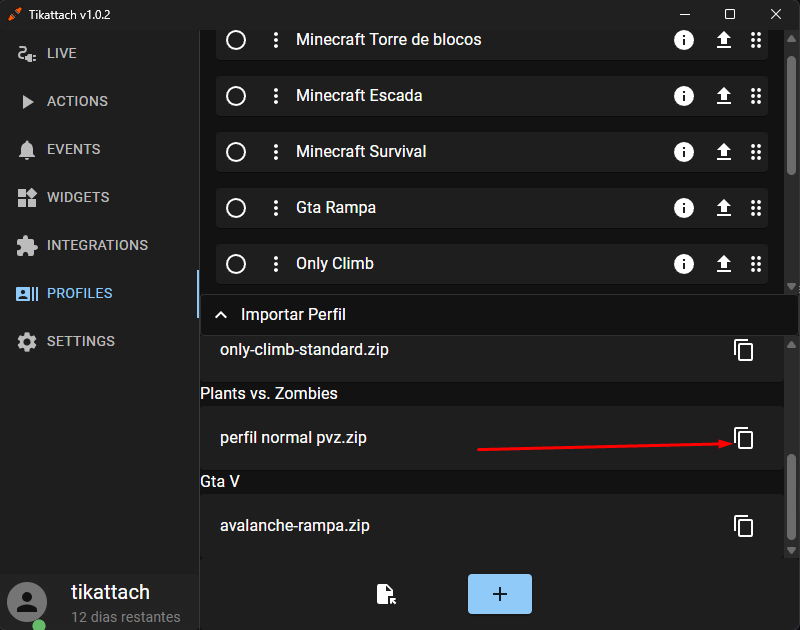800x630 pixels.
Task: Copy the perfil normal pvz.zip profile
Action: (743, 438)
